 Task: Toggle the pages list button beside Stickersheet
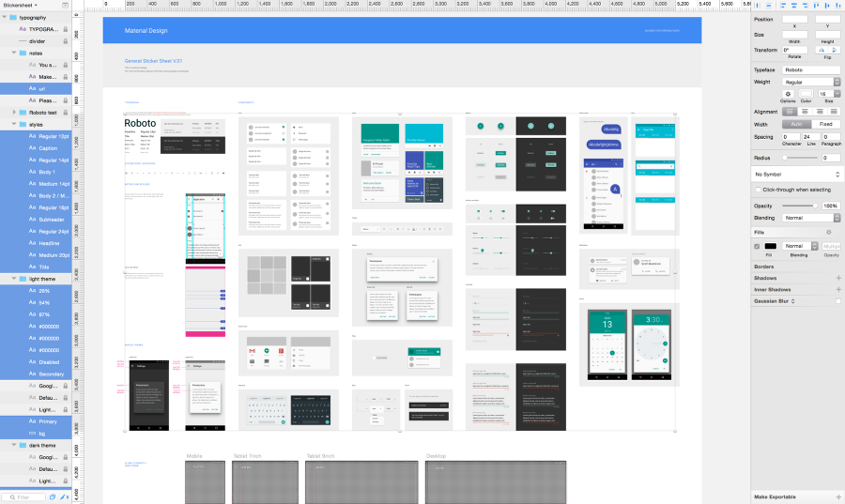pyautogui.click(x=65, y=6)
